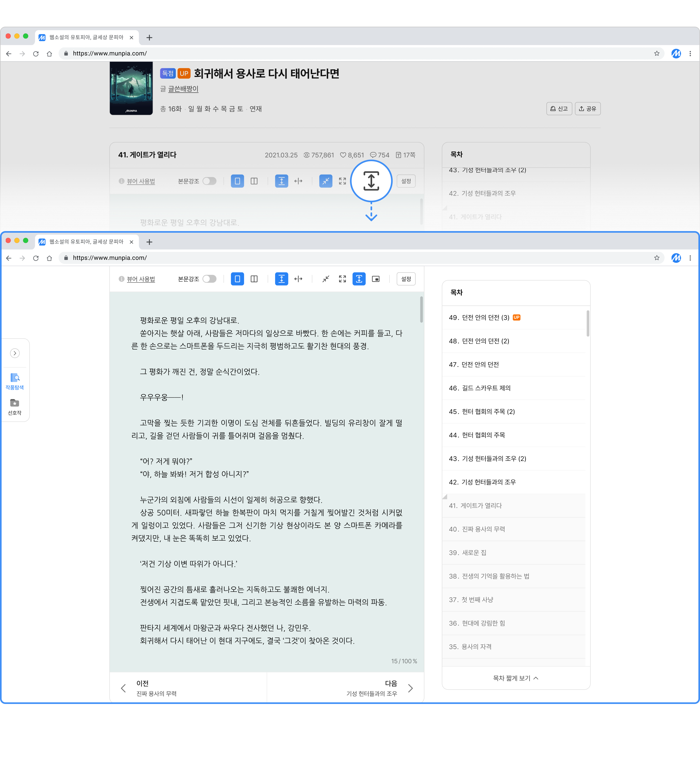Screen dimensions: 700x768
Task: Click the shrink viewer arrows icon in the lower toolbar
Action: click(326, 279)
